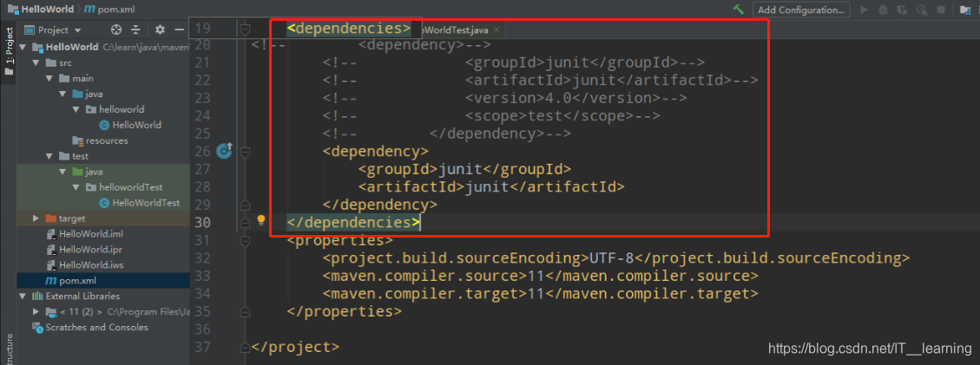
Task: Click closing dependencies tag on line 30
Action: [x=353, y=222]
